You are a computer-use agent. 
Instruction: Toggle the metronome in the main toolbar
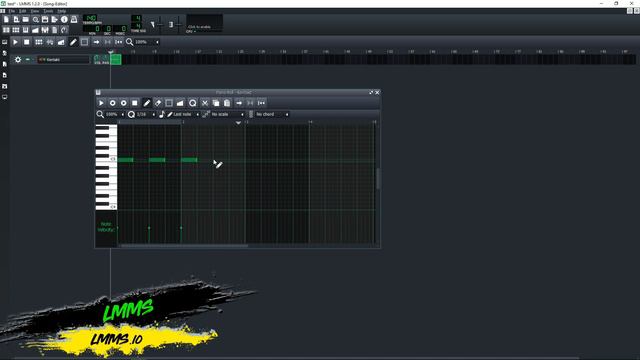(x=74, y=19)
